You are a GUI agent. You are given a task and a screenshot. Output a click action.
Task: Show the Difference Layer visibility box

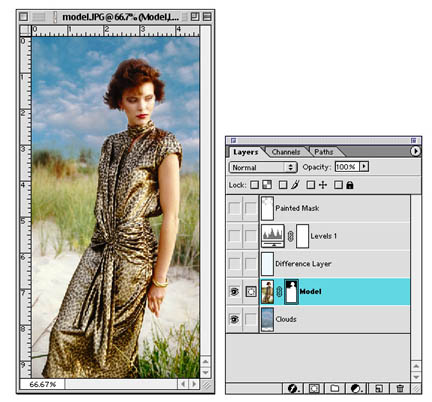coord(234,264)
